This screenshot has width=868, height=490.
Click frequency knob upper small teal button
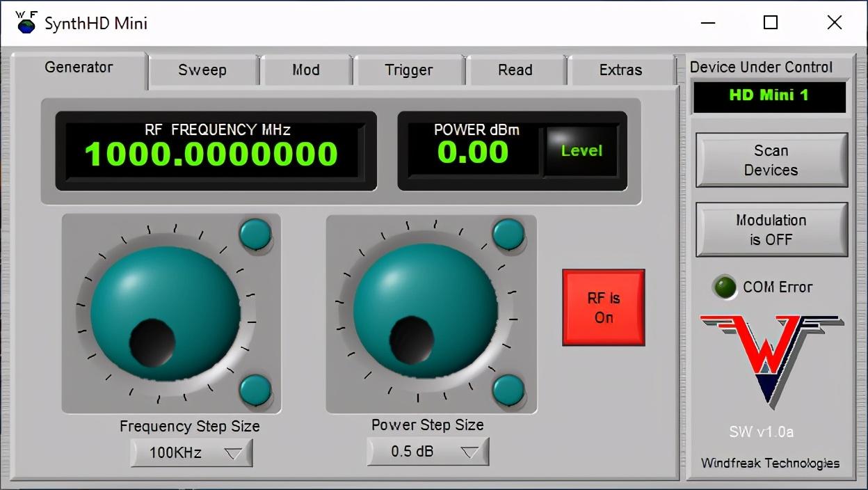(255, 235)
